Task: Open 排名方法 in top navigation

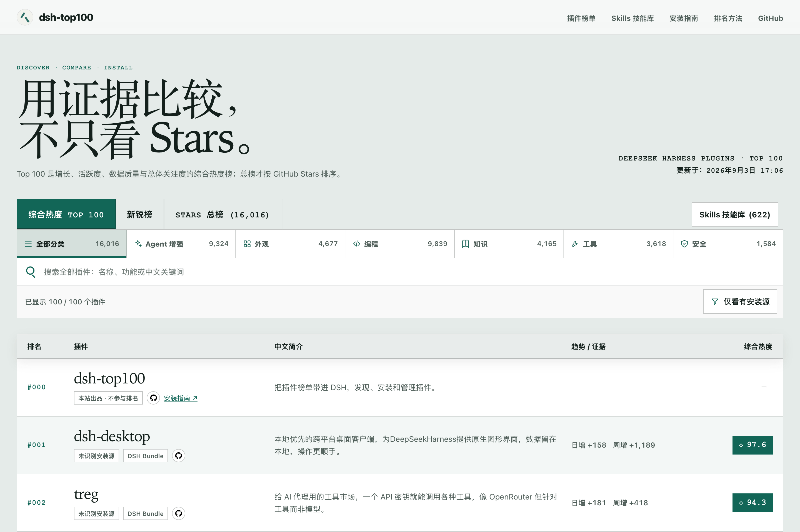Action: click(x=728, y=18)
